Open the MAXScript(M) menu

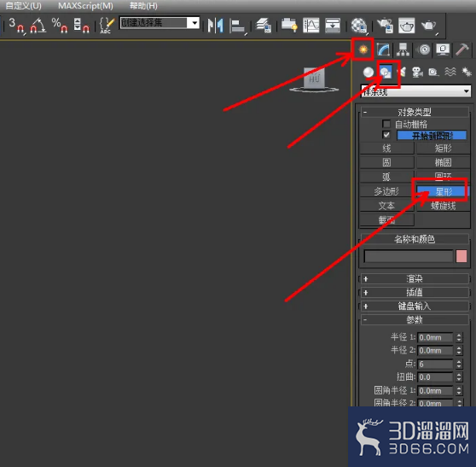click(85, 6)
